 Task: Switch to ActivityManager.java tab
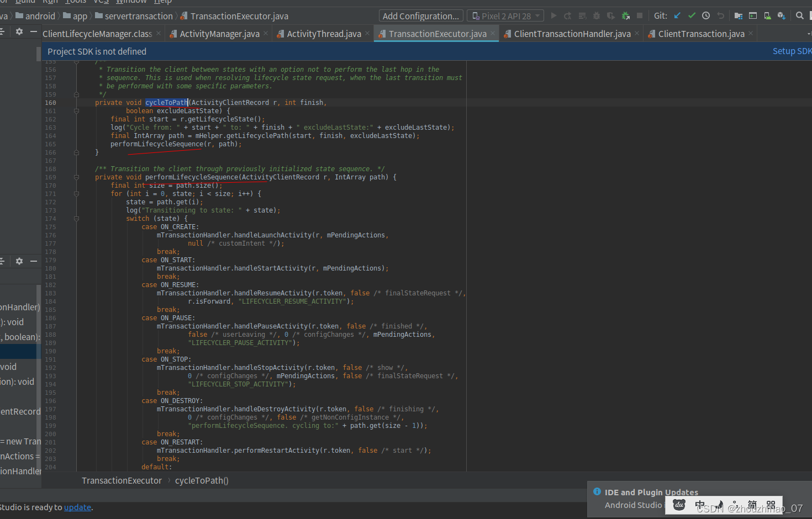219,34
